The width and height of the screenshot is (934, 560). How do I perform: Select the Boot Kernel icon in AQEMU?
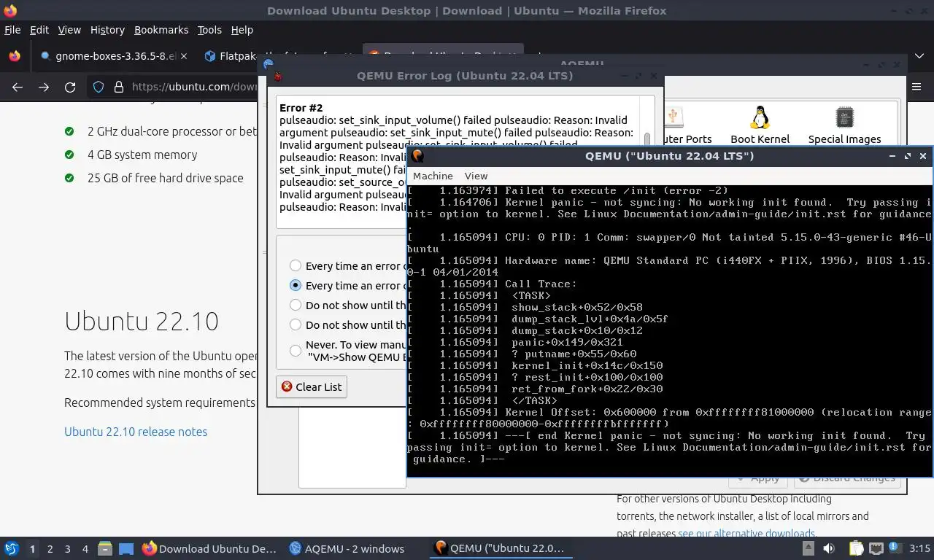point(760,125)
